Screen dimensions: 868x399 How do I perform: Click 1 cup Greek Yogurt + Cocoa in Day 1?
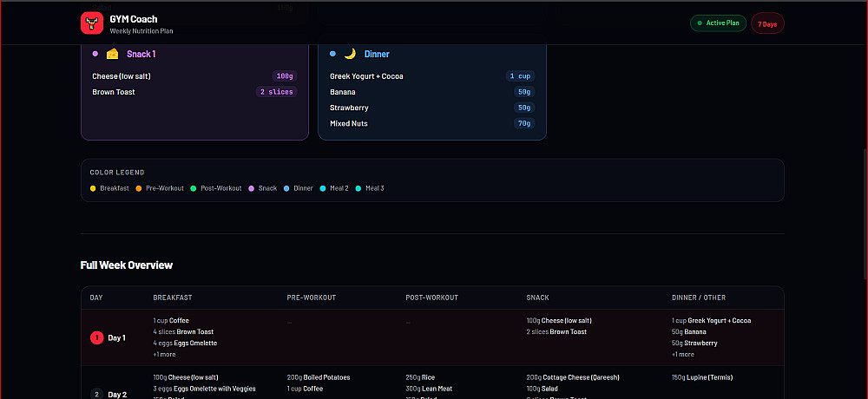click(x=712, y=320)
